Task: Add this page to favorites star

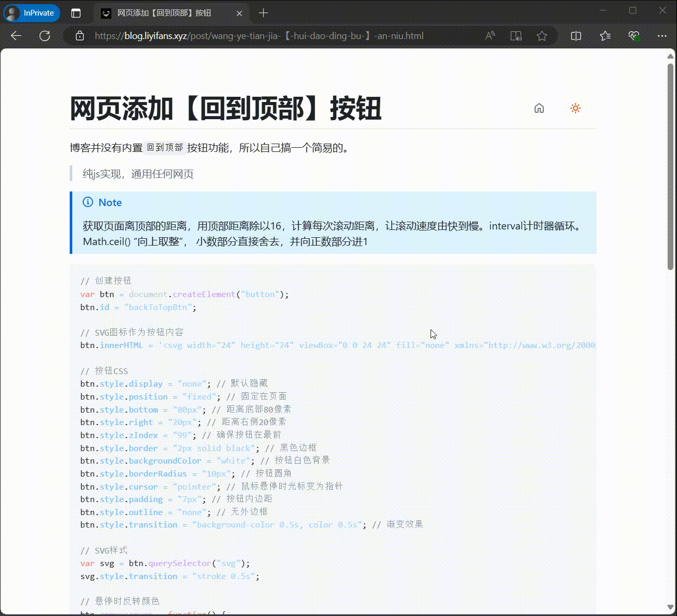Action: click(542, 36)
